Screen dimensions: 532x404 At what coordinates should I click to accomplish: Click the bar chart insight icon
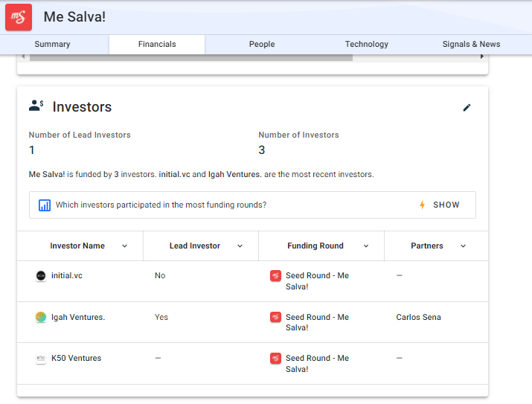[x=45, y=205]
